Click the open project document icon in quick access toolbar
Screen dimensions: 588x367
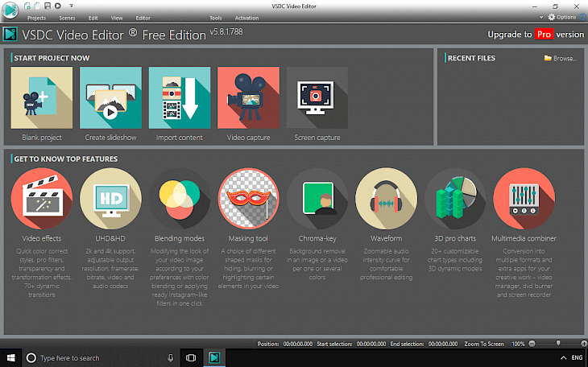pos(38,6)
